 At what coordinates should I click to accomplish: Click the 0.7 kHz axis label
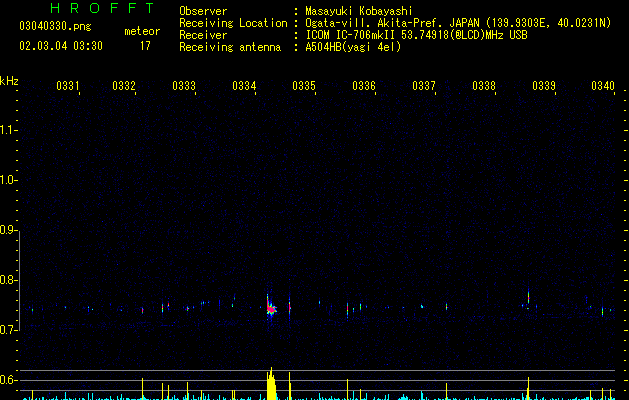point(8,330)
